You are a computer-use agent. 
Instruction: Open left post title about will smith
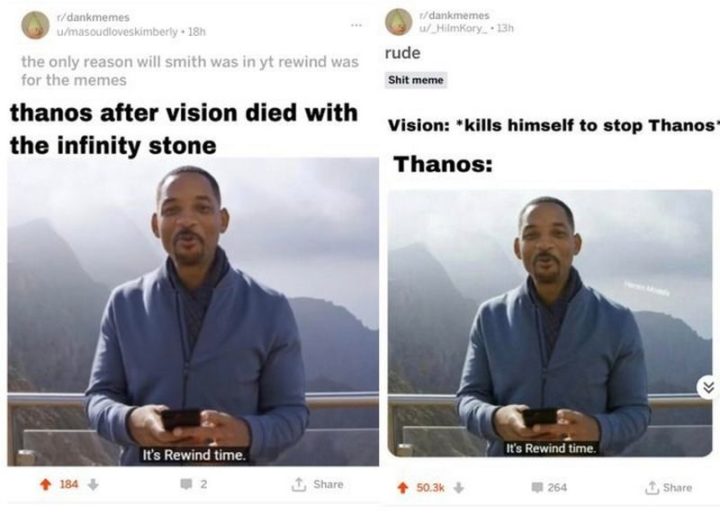tap(189, 70)
